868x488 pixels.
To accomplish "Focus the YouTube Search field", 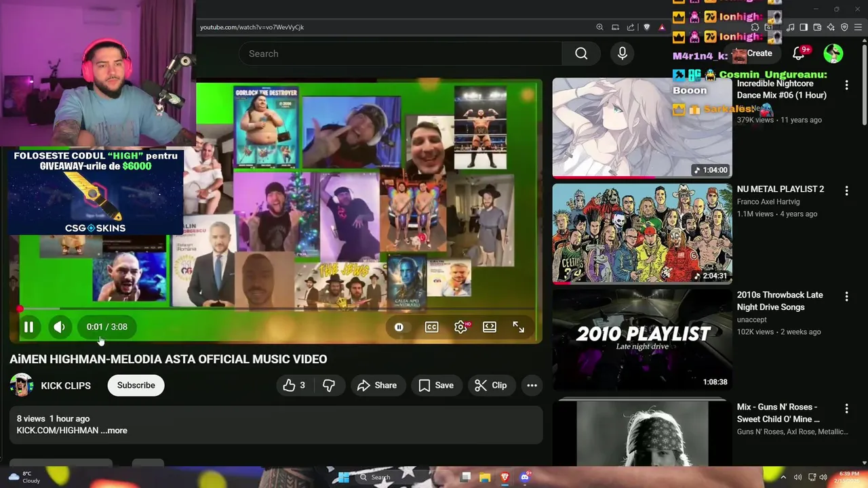I will [400, 54].
